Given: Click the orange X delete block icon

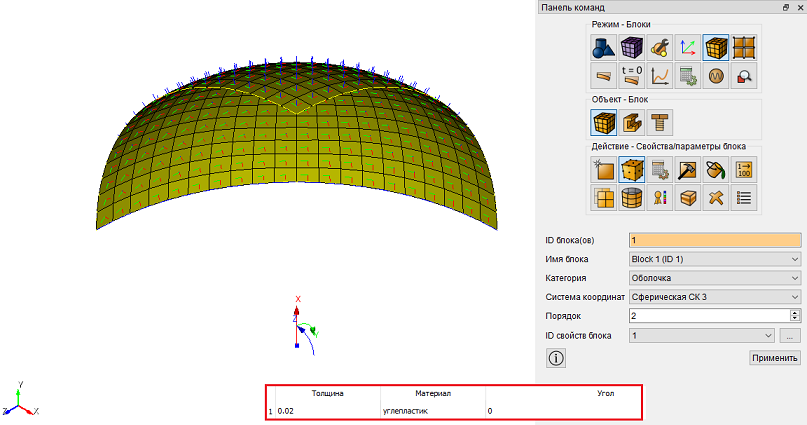Looking at the screenshot, I should click(716, 198).
